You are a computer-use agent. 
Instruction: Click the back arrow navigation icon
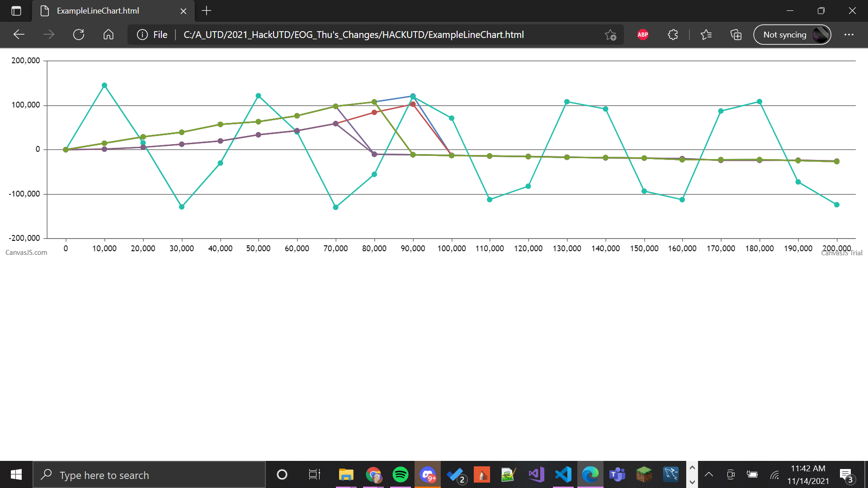click(19, 35)
